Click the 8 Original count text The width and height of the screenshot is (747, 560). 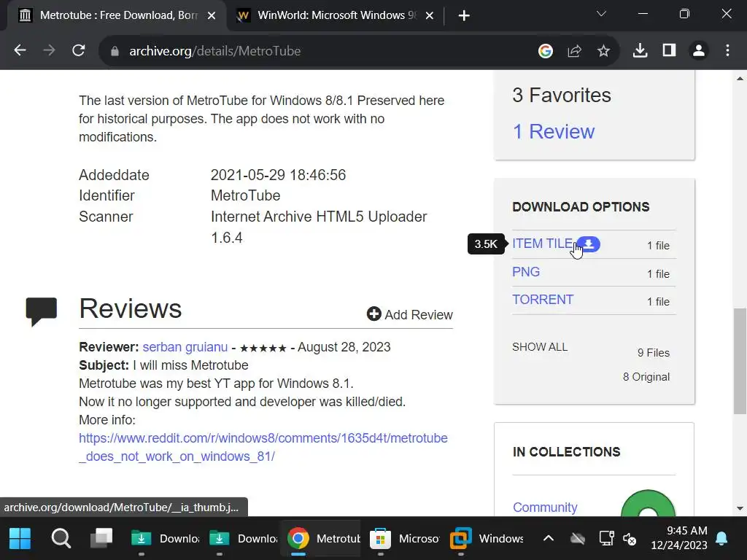click(x=646, y=377)
